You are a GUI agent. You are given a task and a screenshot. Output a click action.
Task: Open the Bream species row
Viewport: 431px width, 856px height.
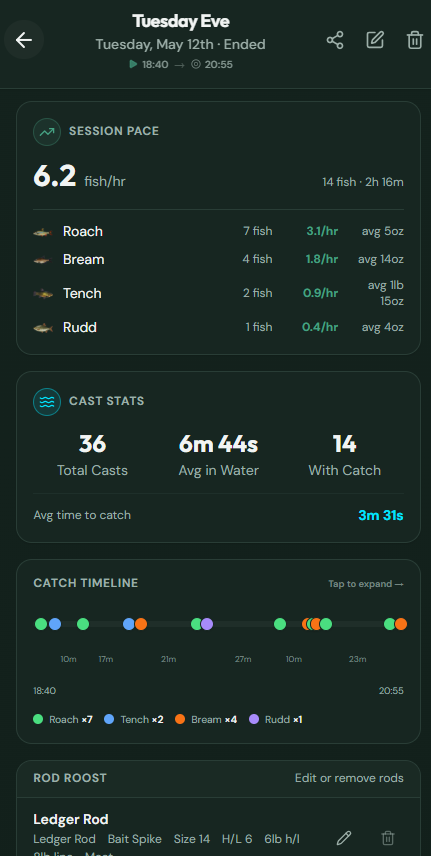coord(219,259)
